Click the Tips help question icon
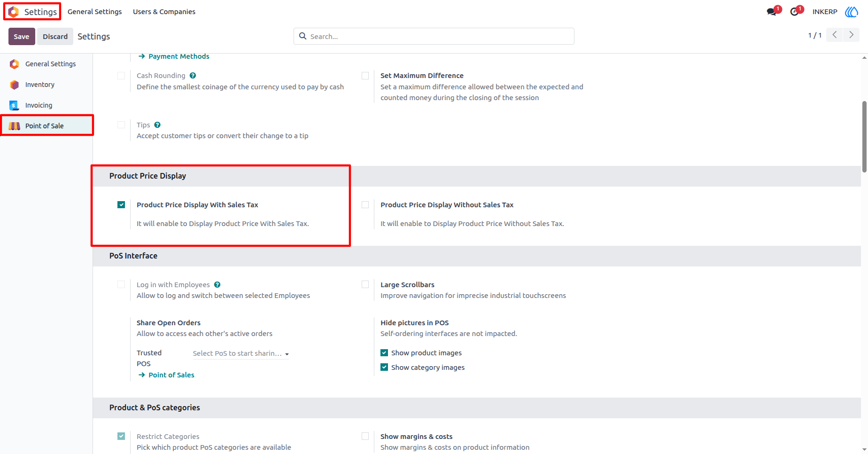This screenshot has width=868, height=454. click(157, 125)
